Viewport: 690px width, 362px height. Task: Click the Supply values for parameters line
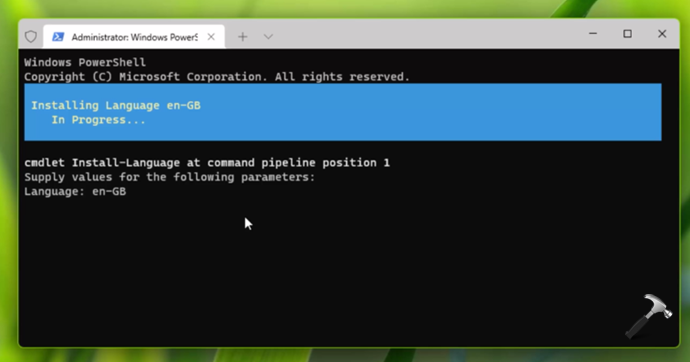170,177
